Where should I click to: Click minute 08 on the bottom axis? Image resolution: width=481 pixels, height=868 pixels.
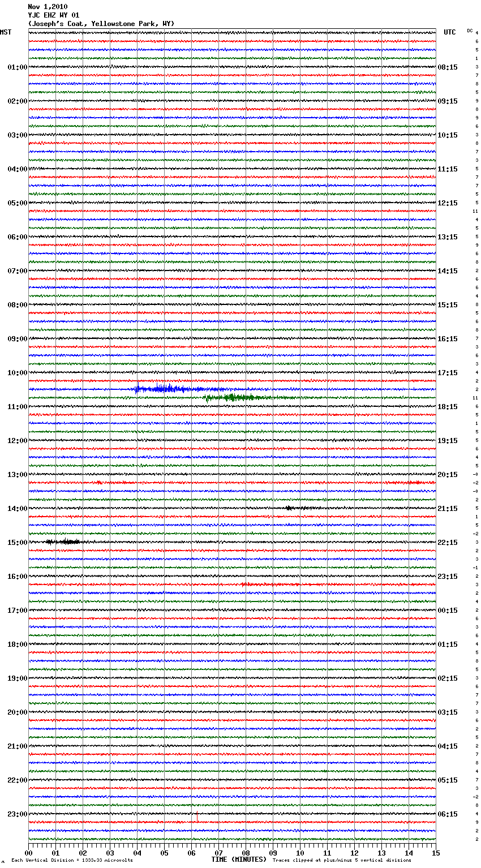click(x=246, y=853)
